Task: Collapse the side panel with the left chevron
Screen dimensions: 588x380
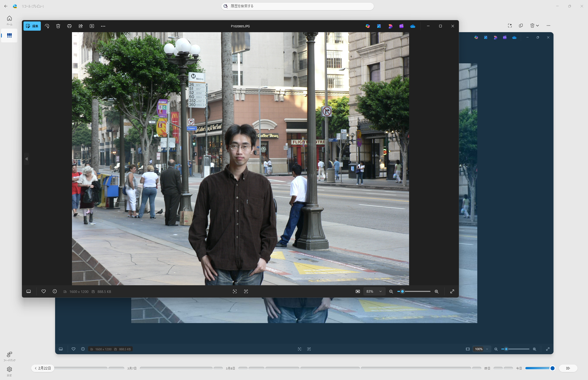Action: point(27,159)
